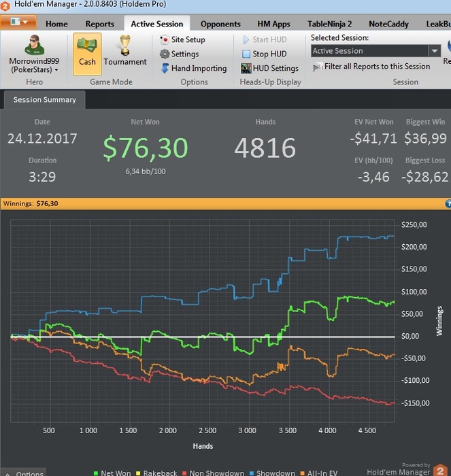Click the 3:29 duration value
The image size is (451, 476).
coord(42,177)
